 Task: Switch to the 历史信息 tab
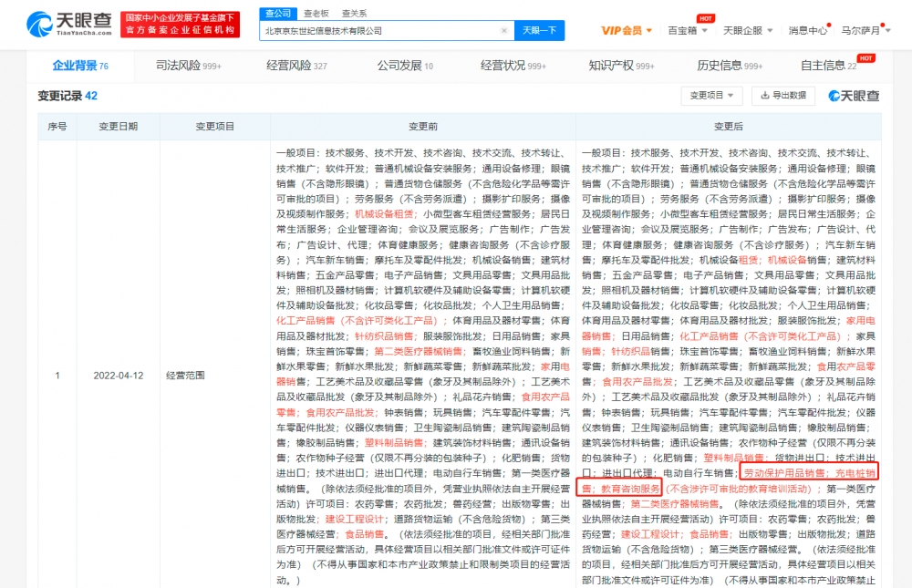tap(730, 66)
